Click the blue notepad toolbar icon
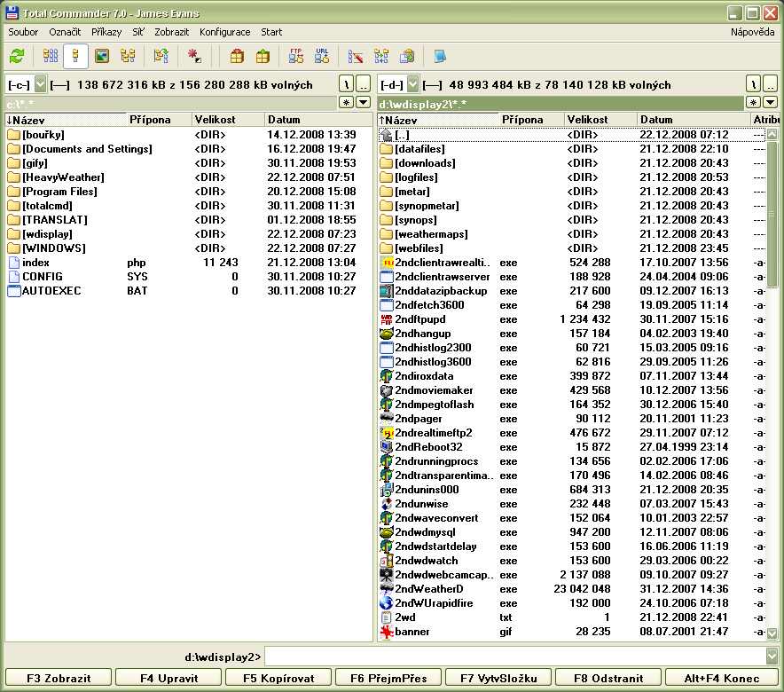 pos(440,56)
